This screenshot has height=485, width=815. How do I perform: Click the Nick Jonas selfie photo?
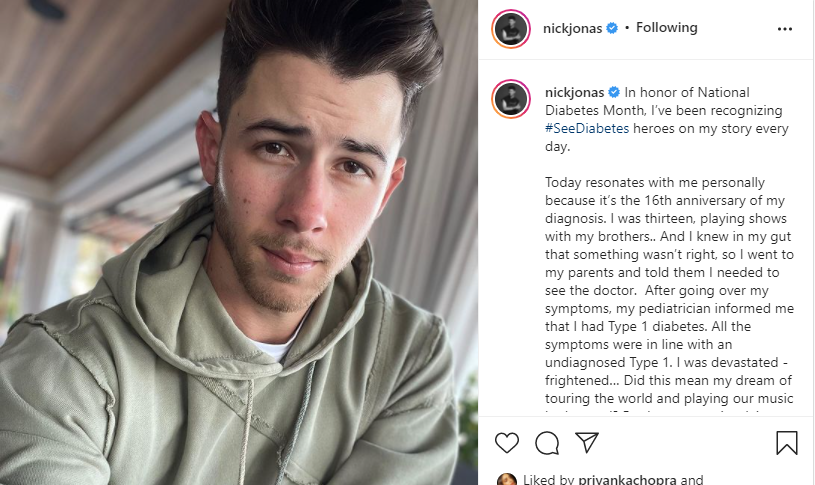(x=239, y=242)
